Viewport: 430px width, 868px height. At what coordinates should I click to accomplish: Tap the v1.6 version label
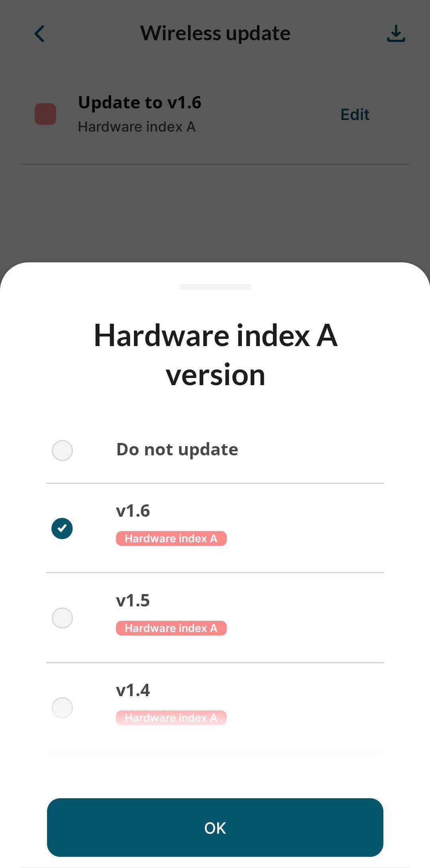(133, 511)
